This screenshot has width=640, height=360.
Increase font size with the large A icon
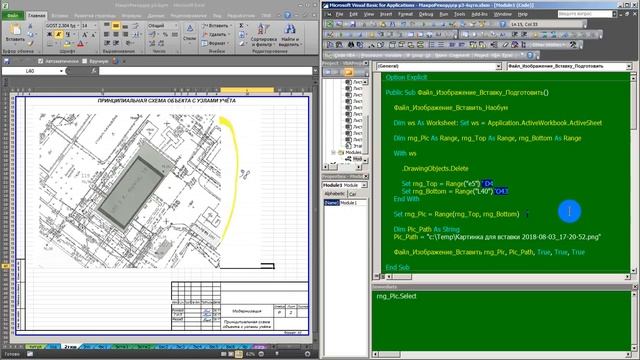[84, 35]
